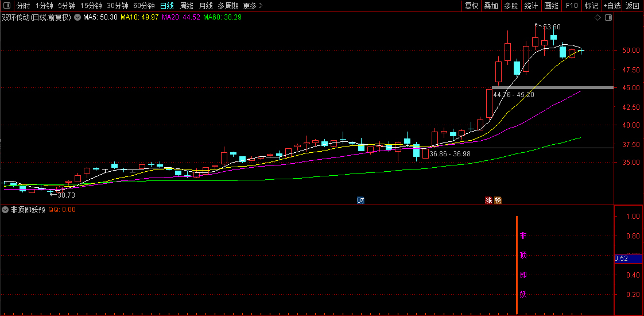Open the 画线 drawing tools
The height and width of the screenshot is (316, 644).
tap(551, 6)
